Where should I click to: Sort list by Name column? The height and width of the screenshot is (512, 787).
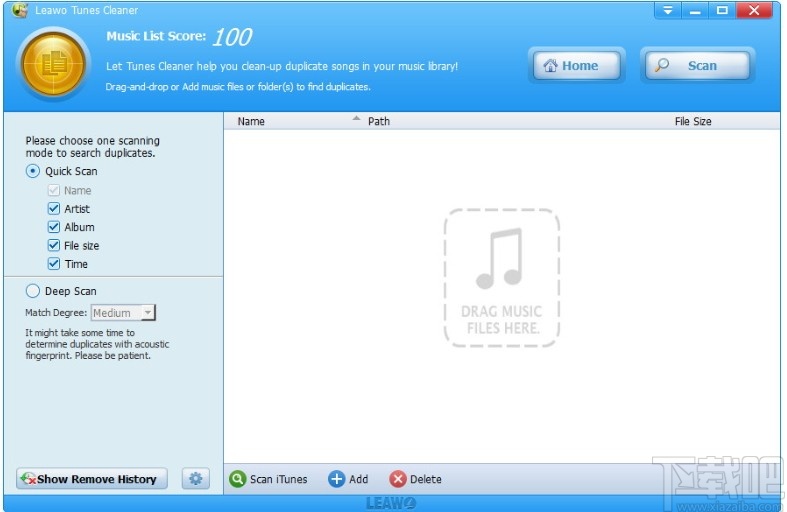[x=251, y=121]
